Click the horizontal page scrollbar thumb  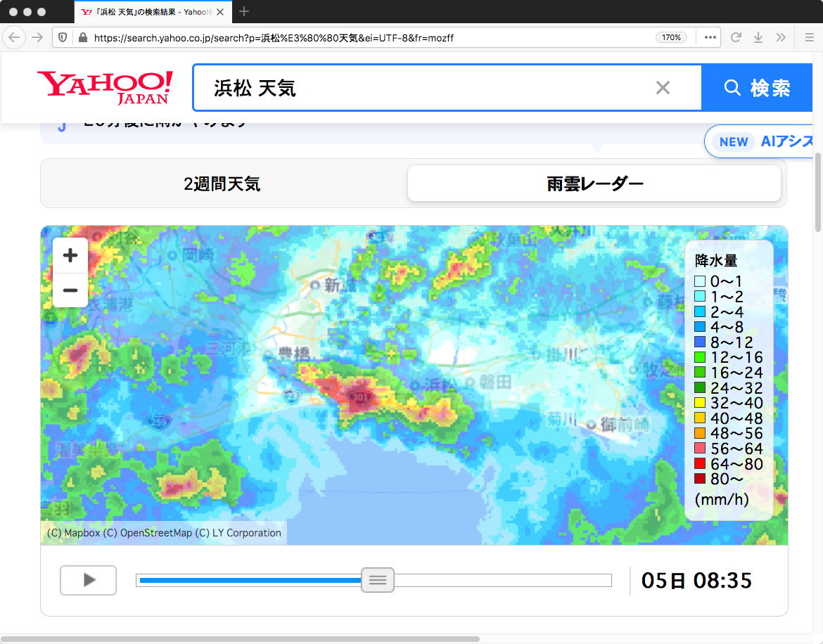(240, 639)
